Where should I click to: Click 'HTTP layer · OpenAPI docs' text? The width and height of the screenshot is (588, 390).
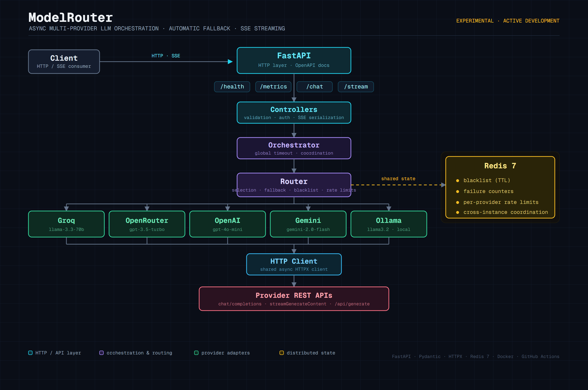[x=294, y=65]
